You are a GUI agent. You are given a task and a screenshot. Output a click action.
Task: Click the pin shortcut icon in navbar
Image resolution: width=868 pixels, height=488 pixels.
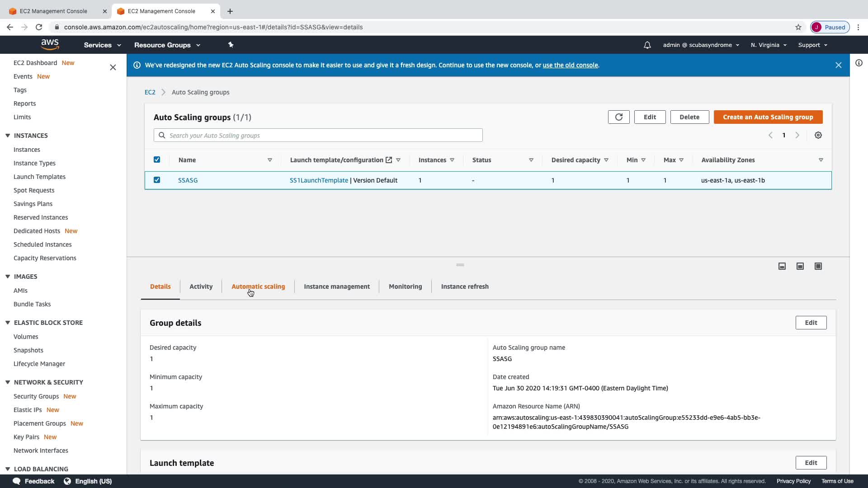(231, 45)
